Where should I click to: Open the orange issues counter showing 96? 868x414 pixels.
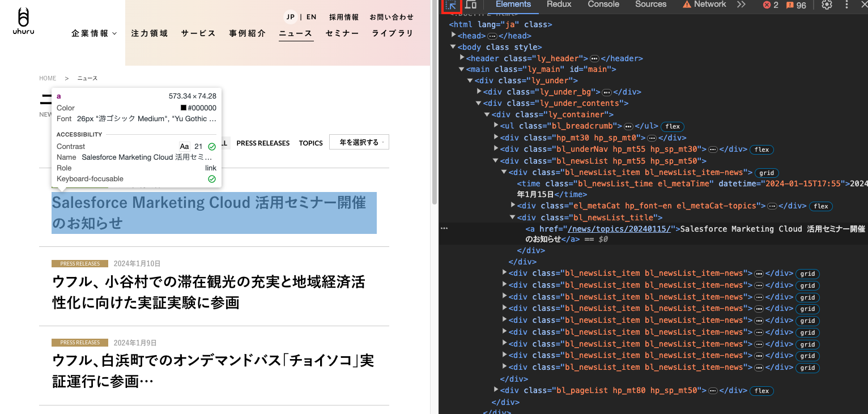point(796,5)
